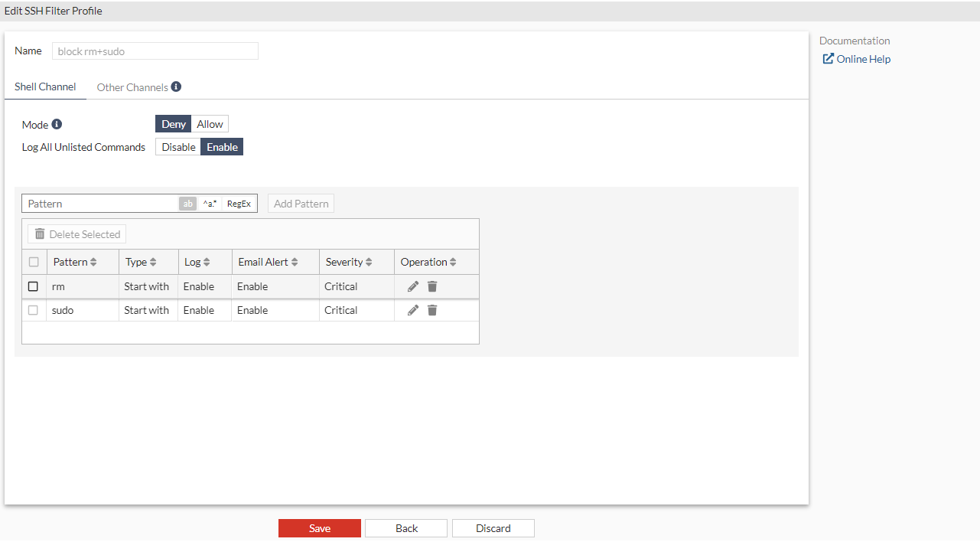Edit the sudo pattern entry
The width and height of the screenshot is (980, 542).
tap(412, 310)
